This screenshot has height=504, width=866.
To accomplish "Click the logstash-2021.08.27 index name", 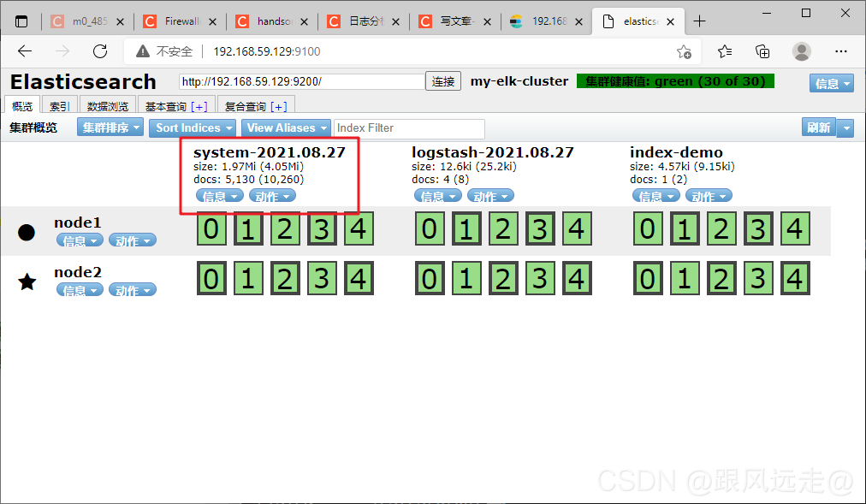I will (x=493, y=152).
